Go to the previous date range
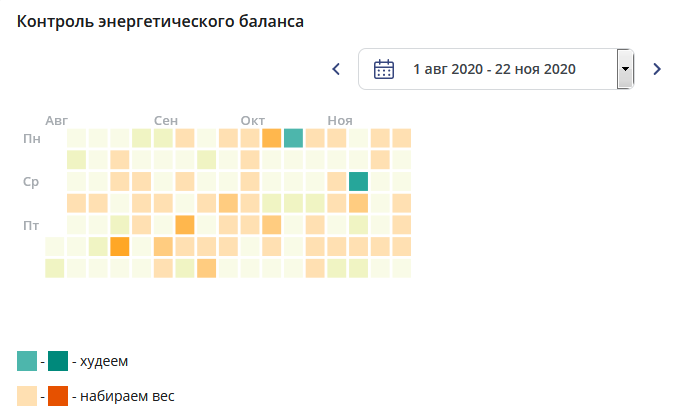This screenshot has width=679, height=417. 336,69
